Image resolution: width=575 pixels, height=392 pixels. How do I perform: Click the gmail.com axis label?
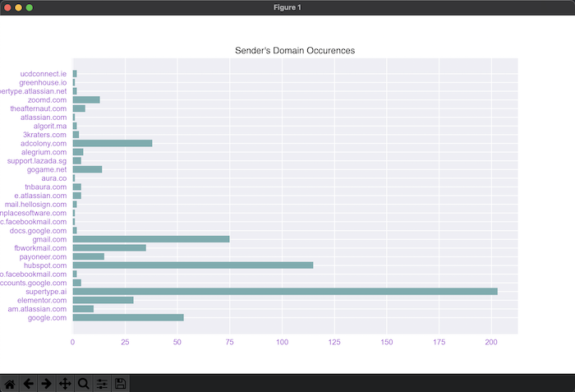tap(49, 239)
